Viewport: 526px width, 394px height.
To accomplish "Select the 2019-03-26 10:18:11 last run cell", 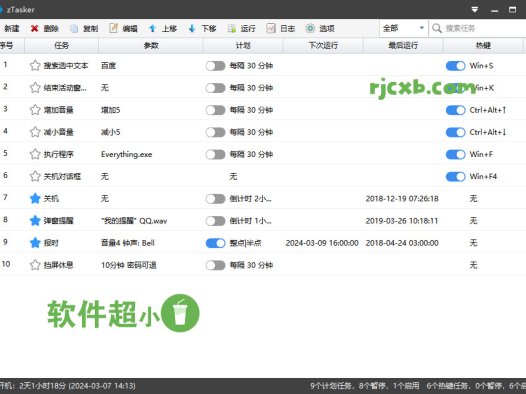I will (x=402, y=221).
